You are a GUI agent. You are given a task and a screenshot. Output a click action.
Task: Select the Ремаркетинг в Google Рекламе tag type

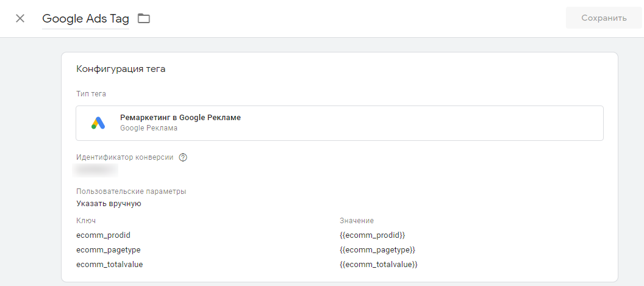[340, 123]
